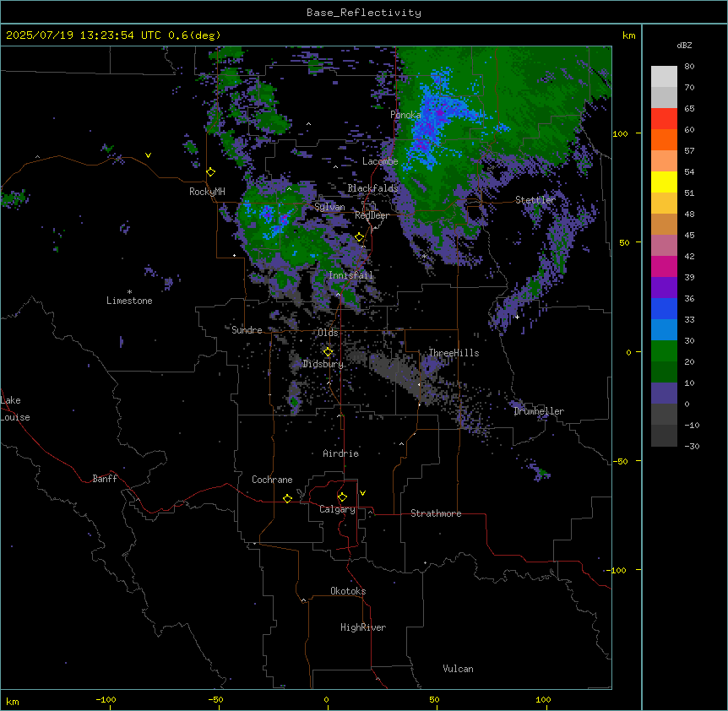Viewport: 728px width, 711px height.
Task: Click the Limestone label
Action: 129,301
